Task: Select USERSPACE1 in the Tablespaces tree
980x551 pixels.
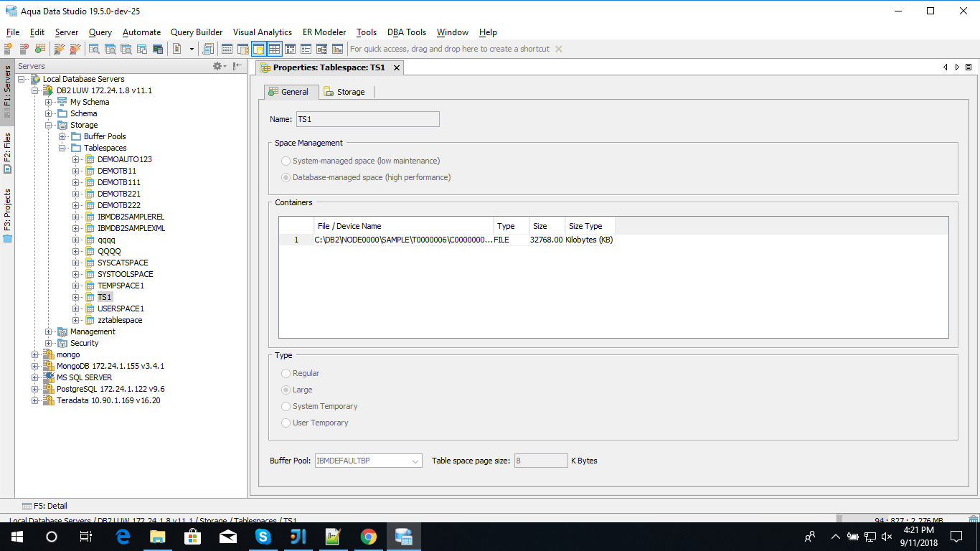Action: point(121,309)
